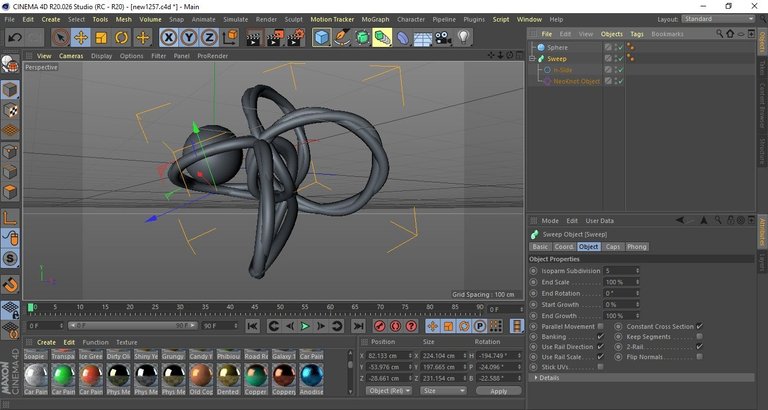768x410 pixels.
Task: Click the coordinate system icon
Action: click(x=230, y=37)
